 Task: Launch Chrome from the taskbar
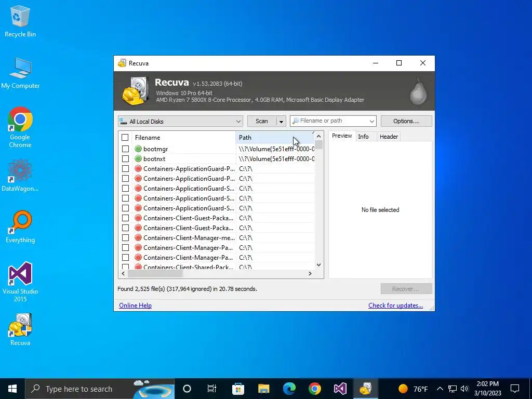[x=314, y=389]
